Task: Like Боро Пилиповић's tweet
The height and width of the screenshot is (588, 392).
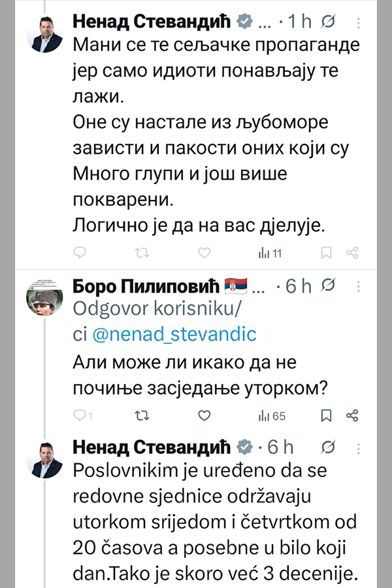Action: [204, 415]
